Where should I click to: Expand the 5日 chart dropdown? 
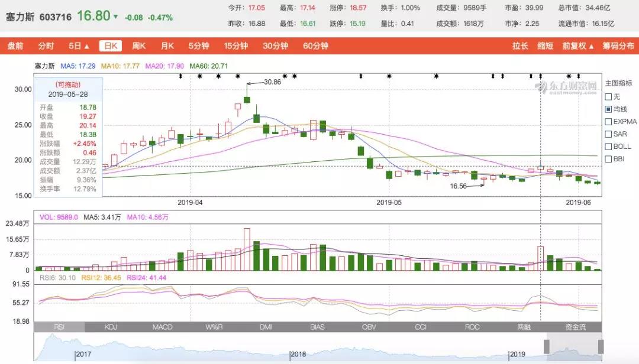pyautogui.click(x=79, y=46)
